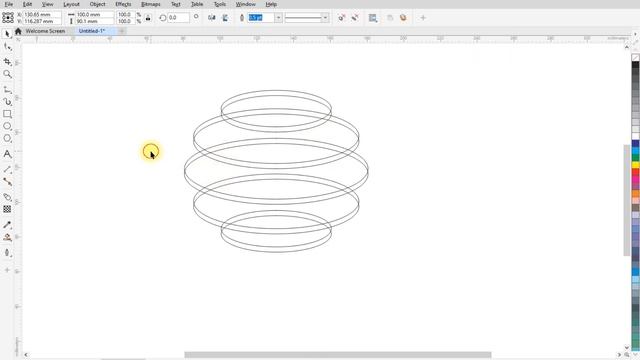Click the horizontal scrollbar thumb

[x=338, y=355]
